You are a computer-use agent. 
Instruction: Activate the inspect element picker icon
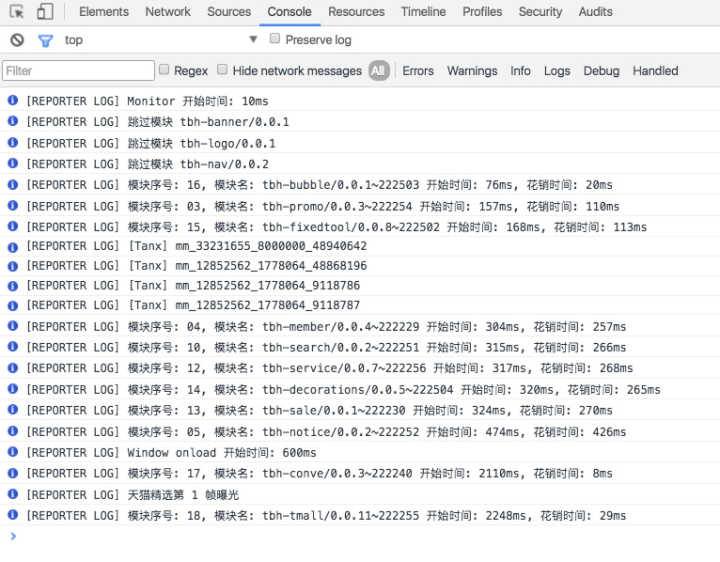click(17, 12)
